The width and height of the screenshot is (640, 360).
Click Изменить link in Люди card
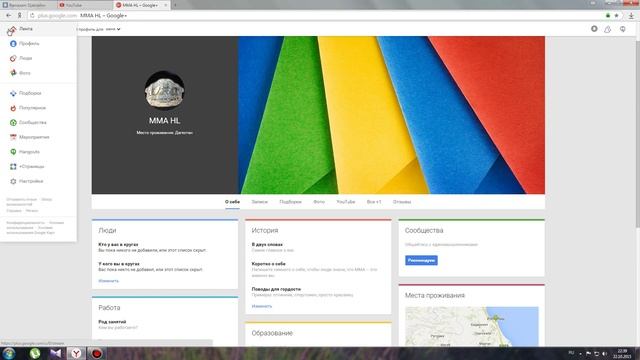[109, 281]
